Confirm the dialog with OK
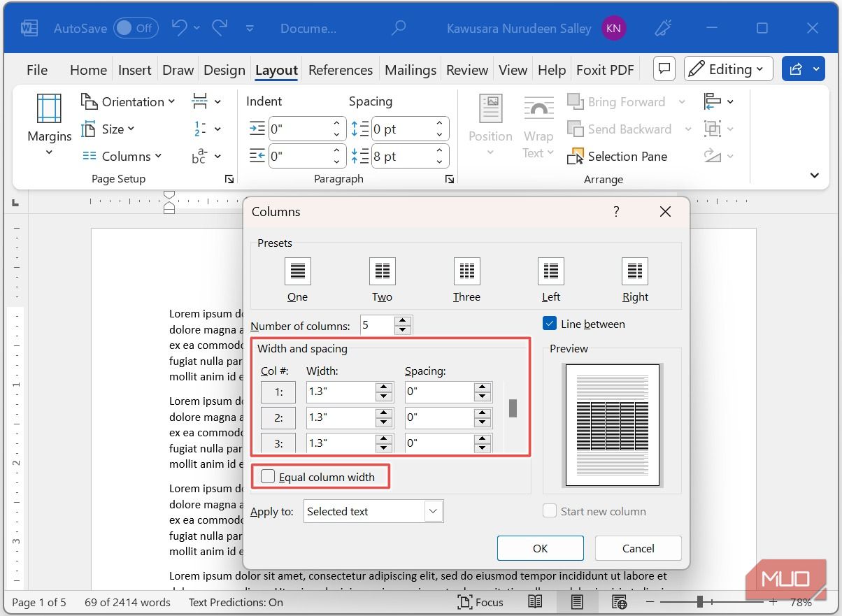The width and height of the screenshot is (842, 616). [x=540, y=548]
